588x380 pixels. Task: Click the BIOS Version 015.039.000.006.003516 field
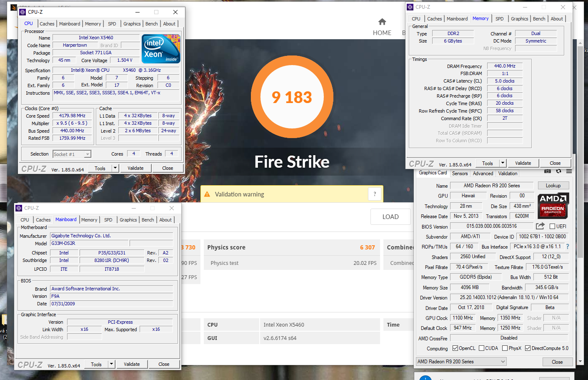tap(492, 226)
